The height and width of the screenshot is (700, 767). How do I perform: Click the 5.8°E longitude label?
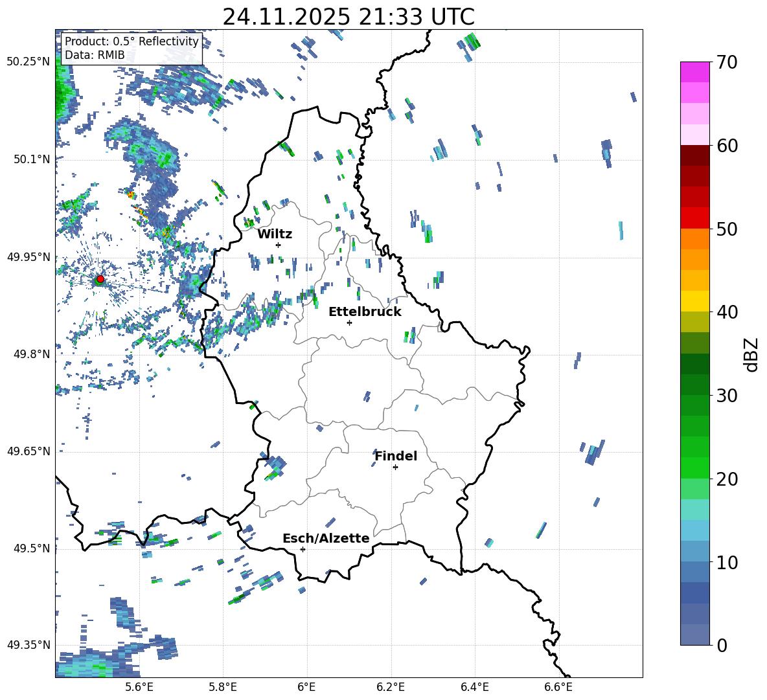(223, 687)
